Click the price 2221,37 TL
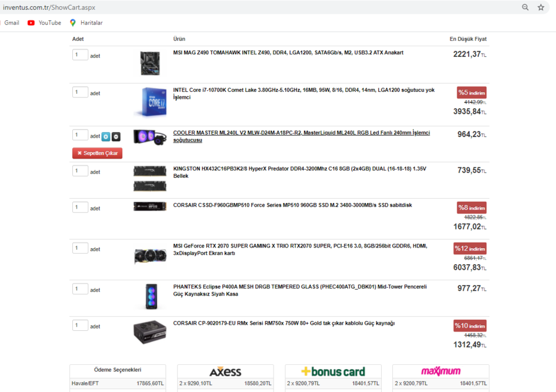Screen dimensions: 556x392 click(x=470, y=54)
